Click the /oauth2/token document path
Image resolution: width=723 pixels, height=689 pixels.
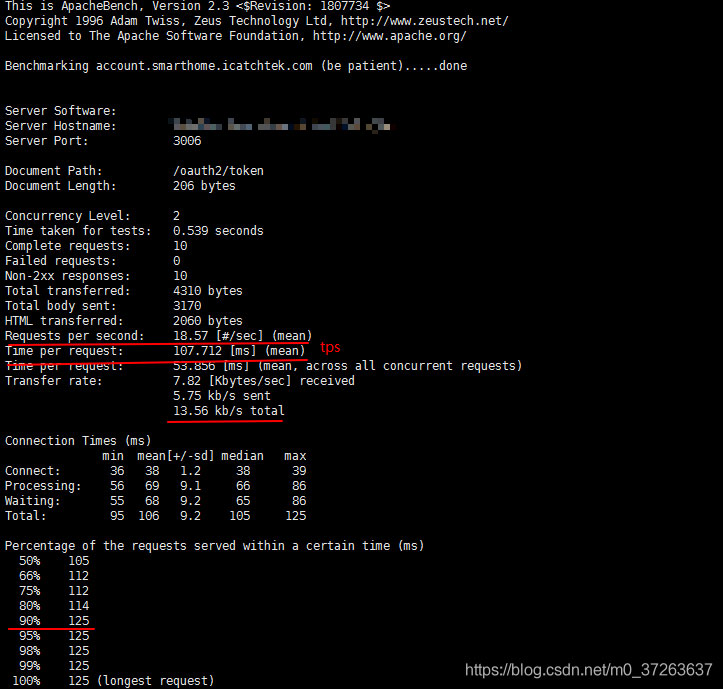(218, 171)
